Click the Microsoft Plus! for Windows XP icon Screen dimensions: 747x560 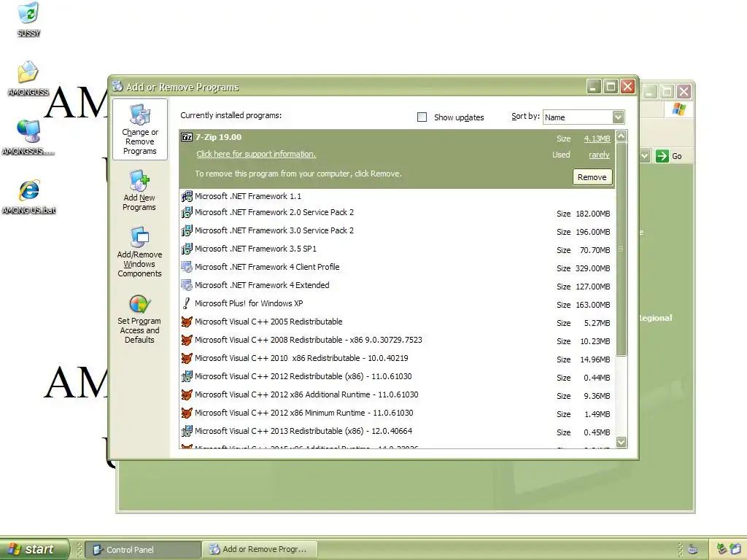coord(187,303)
